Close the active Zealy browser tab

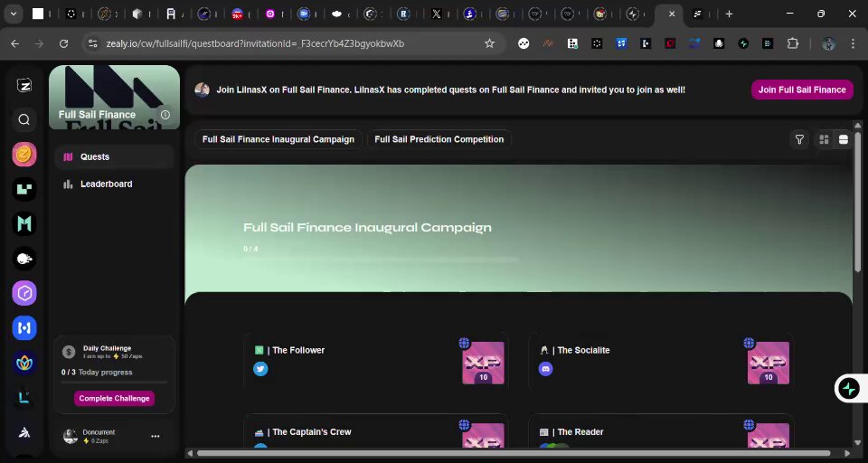point(672,14)
